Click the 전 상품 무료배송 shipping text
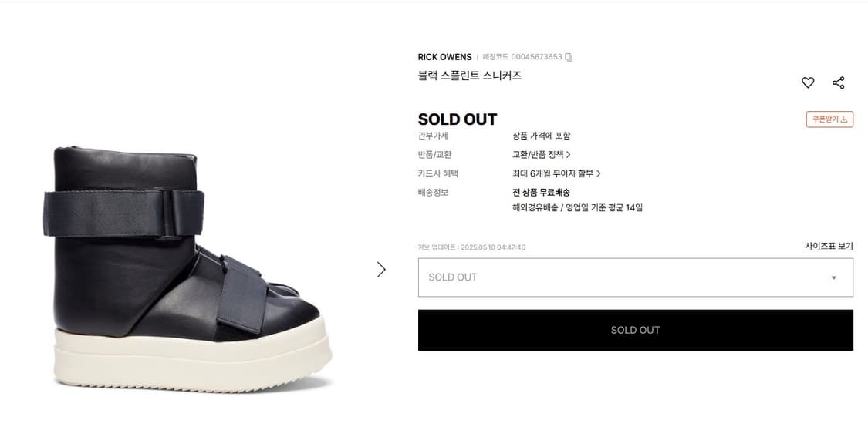The width and height of the screenshot is (868, 427). [541, 192]
